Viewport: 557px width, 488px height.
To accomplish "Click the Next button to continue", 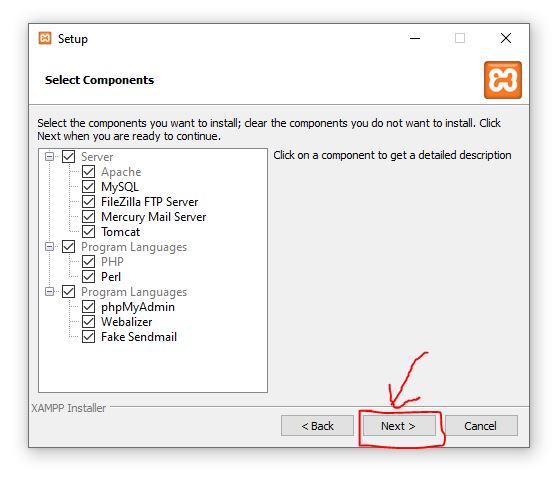I will [399, 425].
